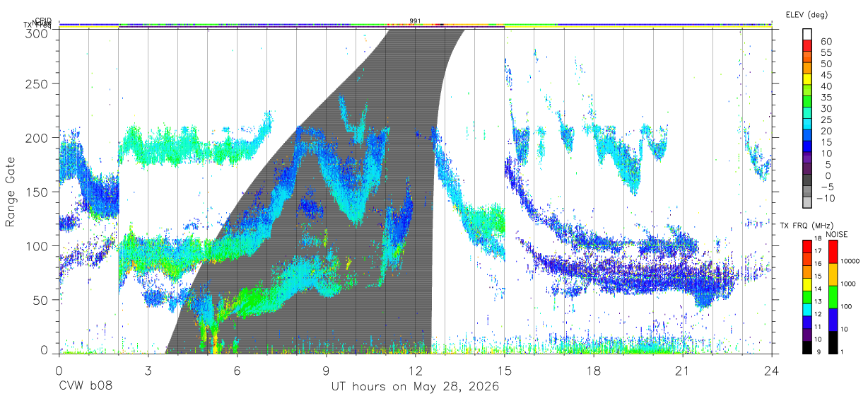Click the '10000' noise scale label
Image resolution: width=868 pixels, height=401 pixels.
(849, 262)
